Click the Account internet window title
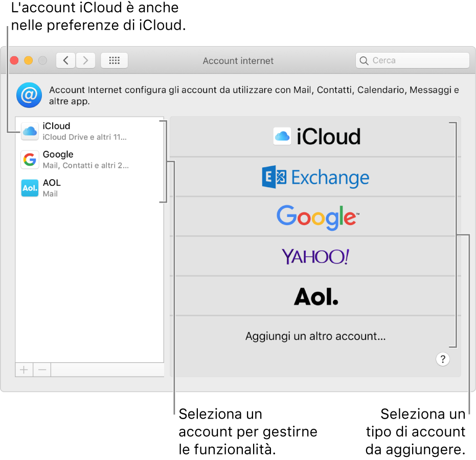This screenshot has width=476, height=460. 238,61
